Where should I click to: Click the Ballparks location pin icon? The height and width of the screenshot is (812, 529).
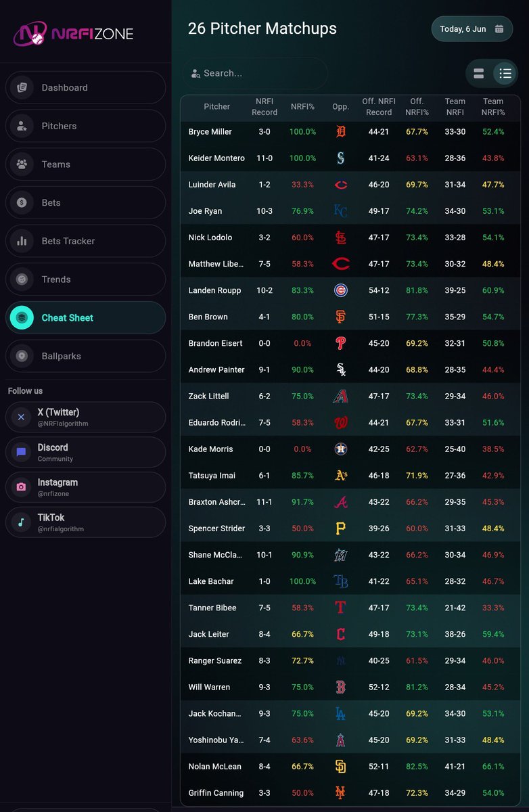pos(22,356)
